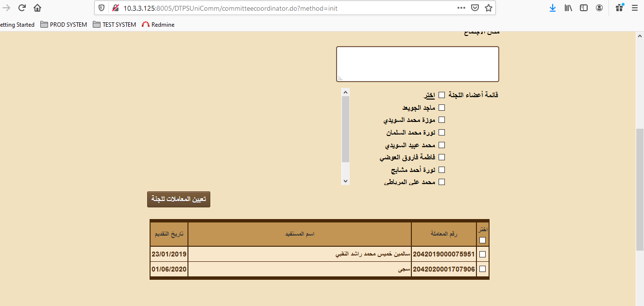Click the رقم المعاملة column header
This screenshot has height=306, width=644.
pyautogui.click(x=444, y=234)
